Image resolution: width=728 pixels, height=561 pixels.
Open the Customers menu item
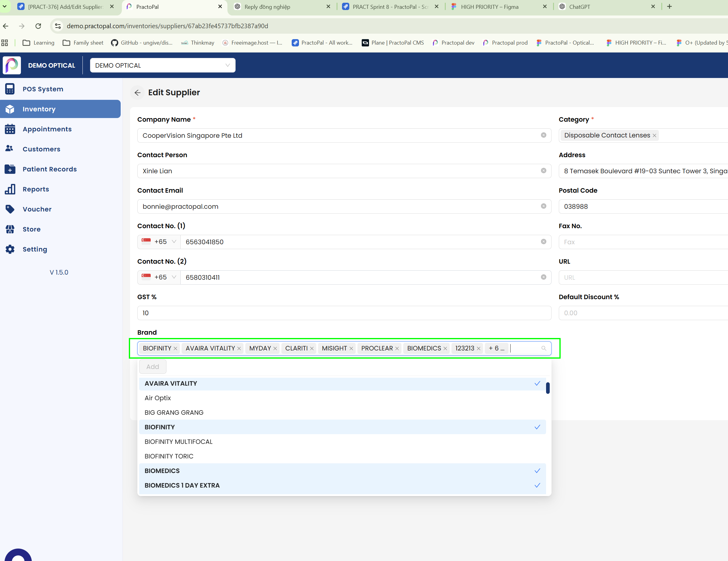pyautogui.click(x=41, y=149)
